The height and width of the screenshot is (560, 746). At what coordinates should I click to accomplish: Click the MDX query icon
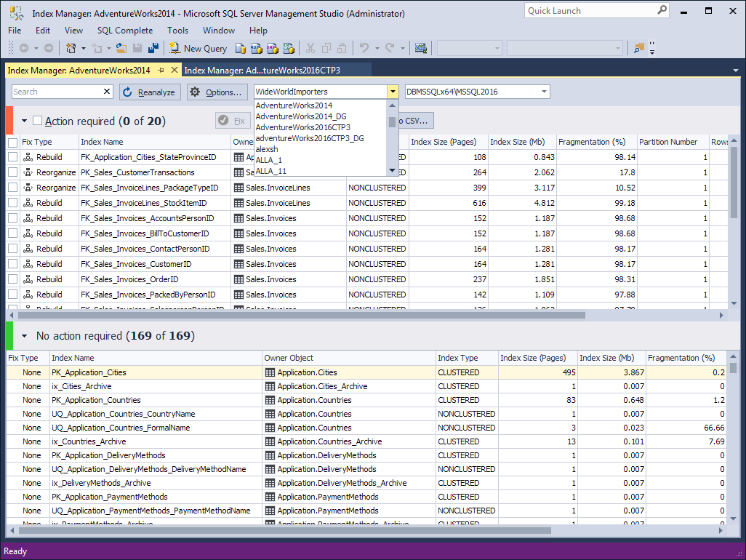tap(257, 48)
